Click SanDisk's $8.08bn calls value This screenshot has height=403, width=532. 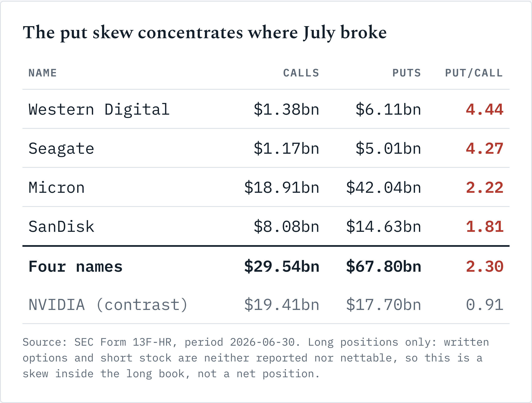tap(286, 226)
